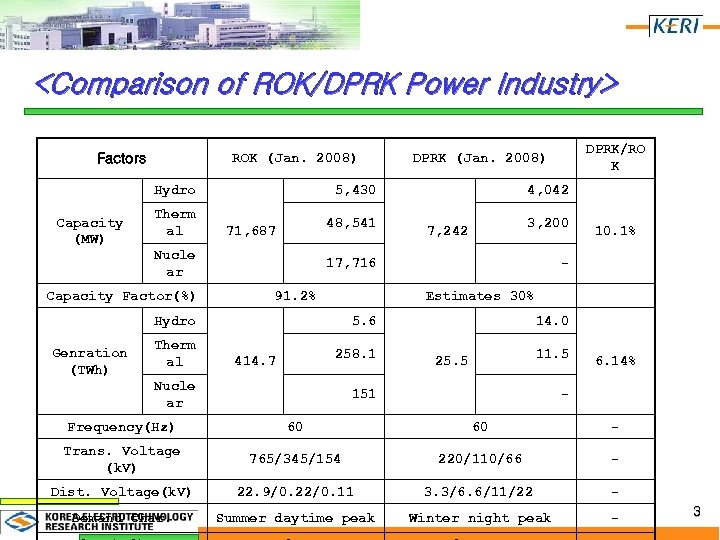Click the 'Nuclear' label in Generation section
Image resolution: width=720 pixels, height=540 pixels.
(174, 394)
